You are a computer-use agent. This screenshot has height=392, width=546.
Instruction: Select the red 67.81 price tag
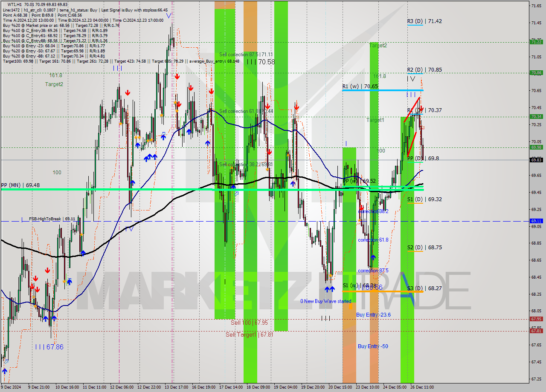coord(536,331)
